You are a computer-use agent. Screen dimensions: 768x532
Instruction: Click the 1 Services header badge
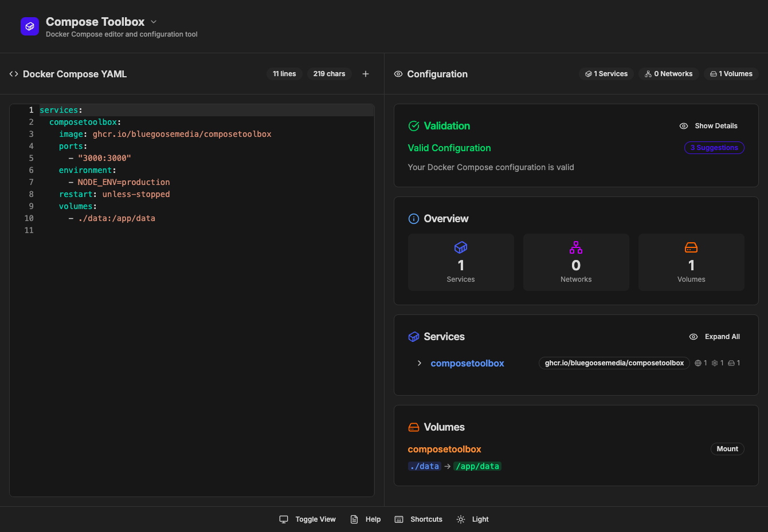[x=606, y=74]
